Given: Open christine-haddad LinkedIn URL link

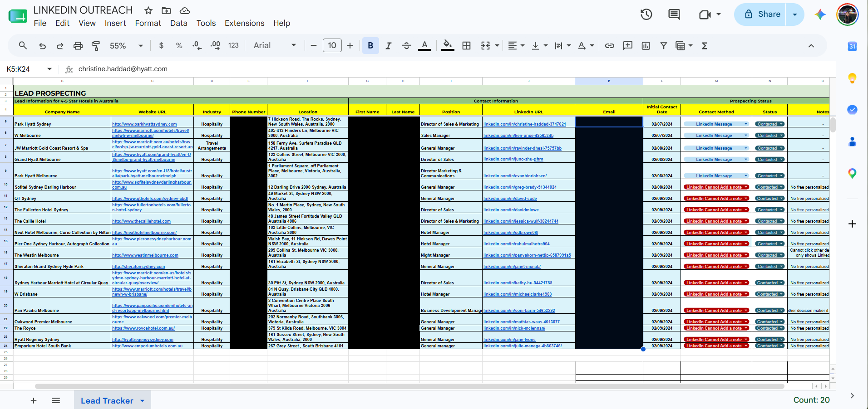Looking at the screenshot, I should [x=525, y=124].
